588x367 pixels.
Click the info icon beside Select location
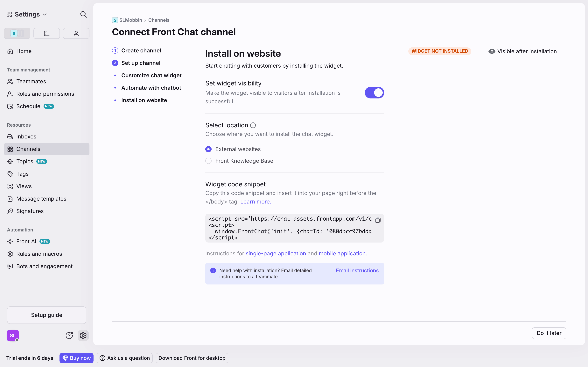pyautogui.click(x=253, y=125)
